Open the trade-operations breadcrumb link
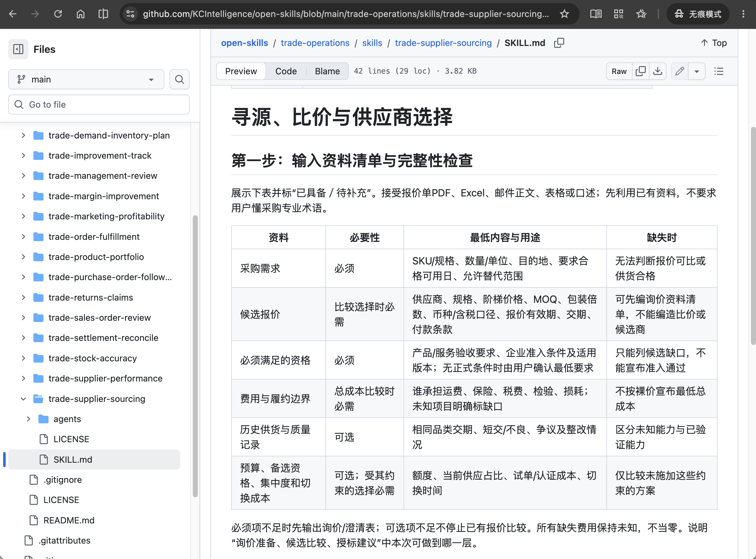The image size is (756, 559). [x=315, y=43]
